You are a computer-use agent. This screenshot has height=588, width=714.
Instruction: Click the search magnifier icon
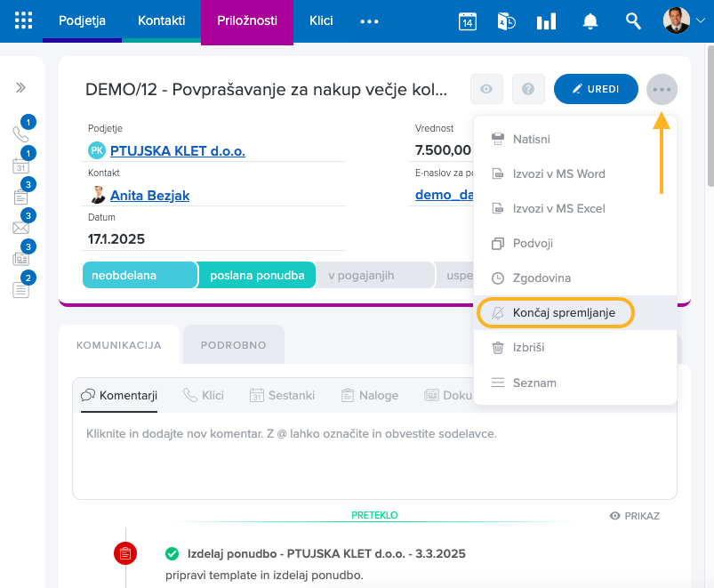point(633,21)
